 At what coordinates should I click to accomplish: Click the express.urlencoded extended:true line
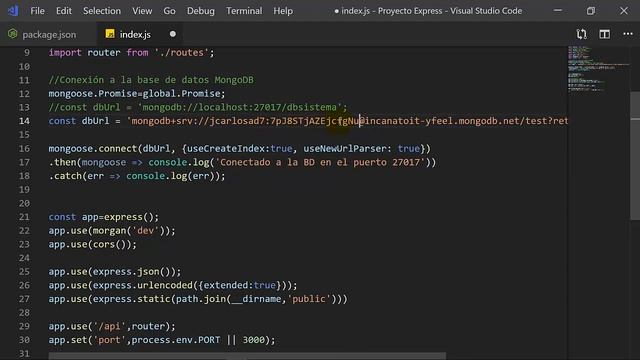(173, 285)
